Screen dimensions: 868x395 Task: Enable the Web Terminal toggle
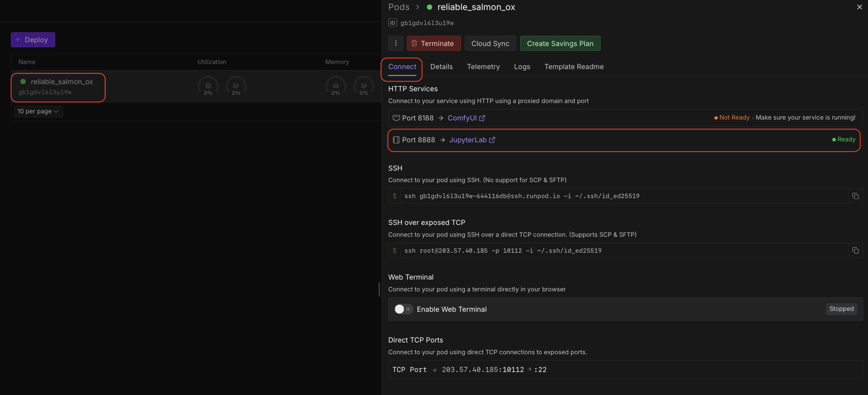coord(403,309)
